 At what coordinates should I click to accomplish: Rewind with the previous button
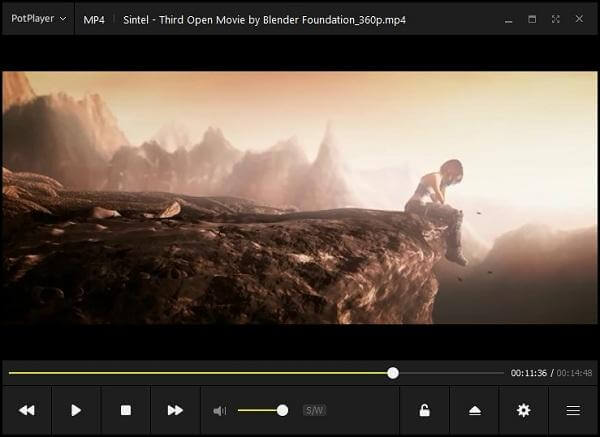(27, 410)
